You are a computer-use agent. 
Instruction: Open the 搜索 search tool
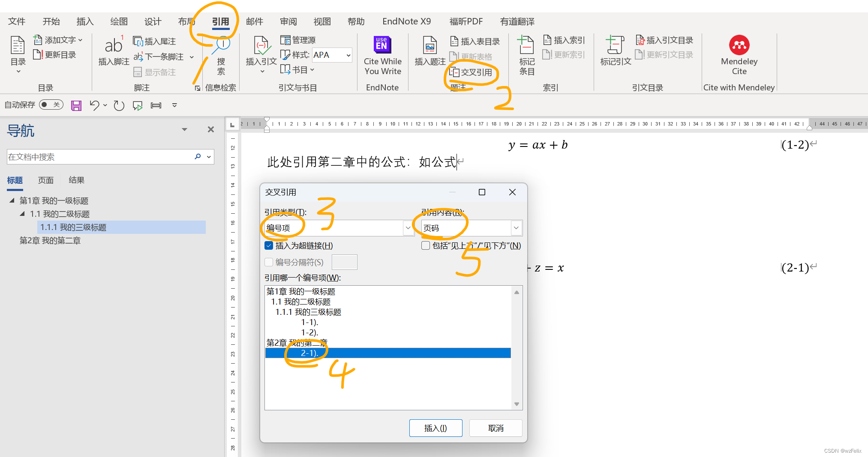[x=221, y=57]
